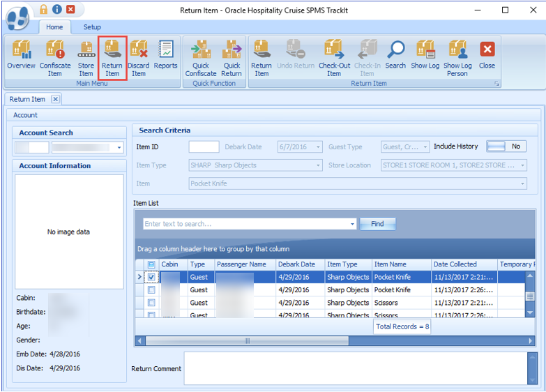Click the highlighted Return Item in Main Menu
The height and width of the screenshot is (392, 546).
(x=112, y=58)
